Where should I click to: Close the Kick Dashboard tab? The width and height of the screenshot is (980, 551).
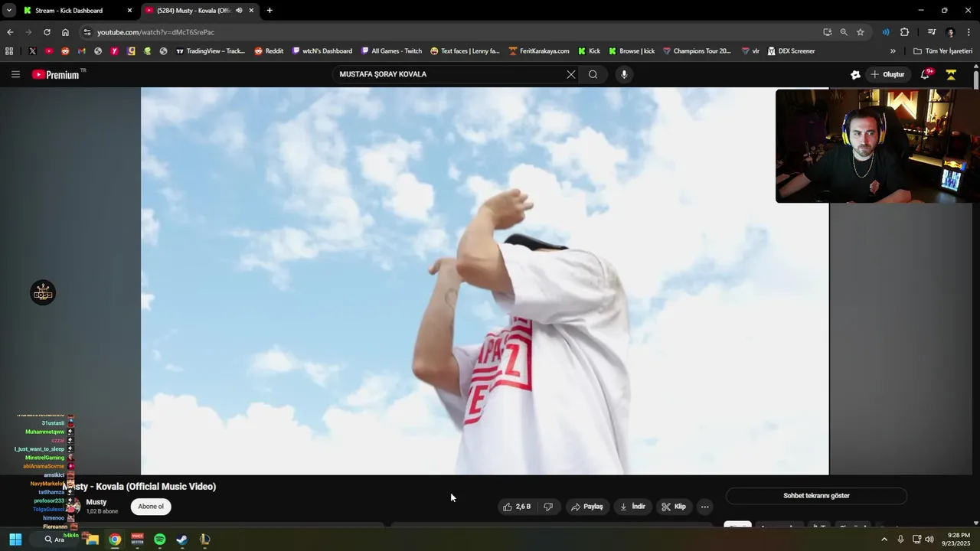129,11
